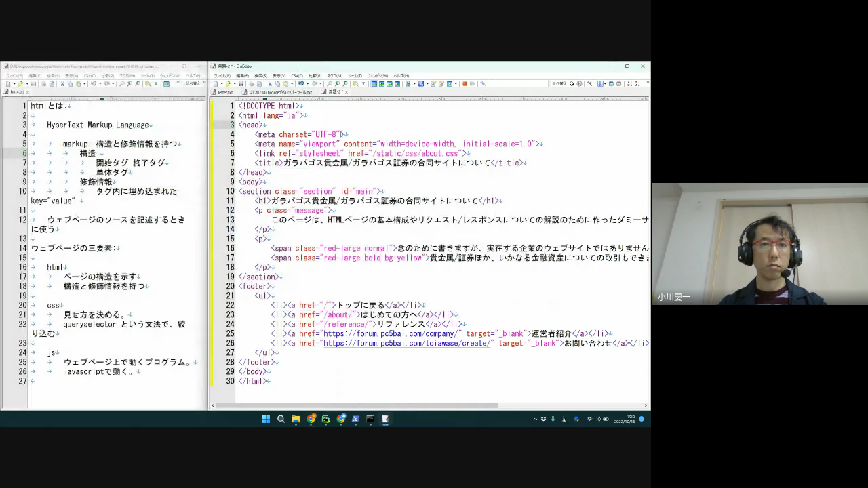Switch to the letter.txt tab
Viewport: 868px width, 488px height.
(224, 92)
